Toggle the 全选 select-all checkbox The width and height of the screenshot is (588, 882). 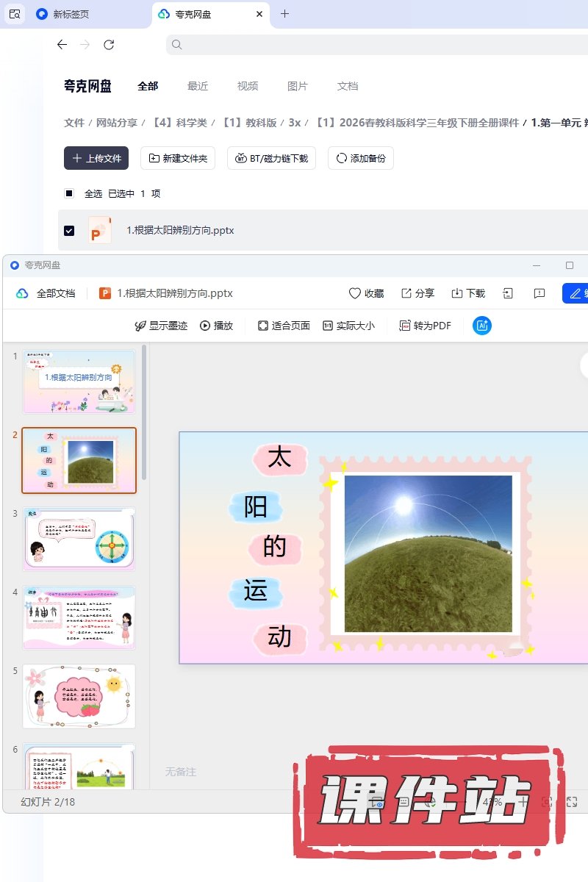(x=69, y=193)
